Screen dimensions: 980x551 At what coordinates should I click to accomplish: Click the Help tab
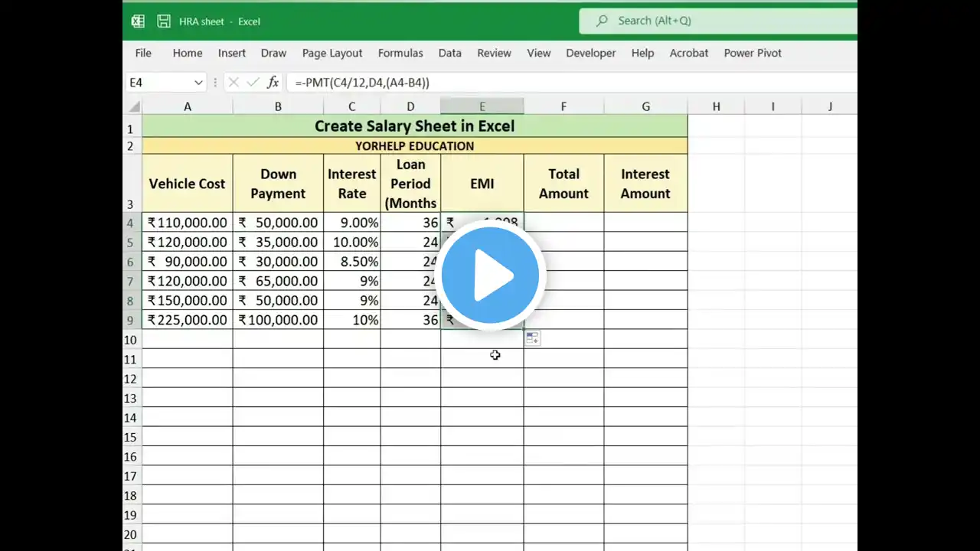coord(642,53)
